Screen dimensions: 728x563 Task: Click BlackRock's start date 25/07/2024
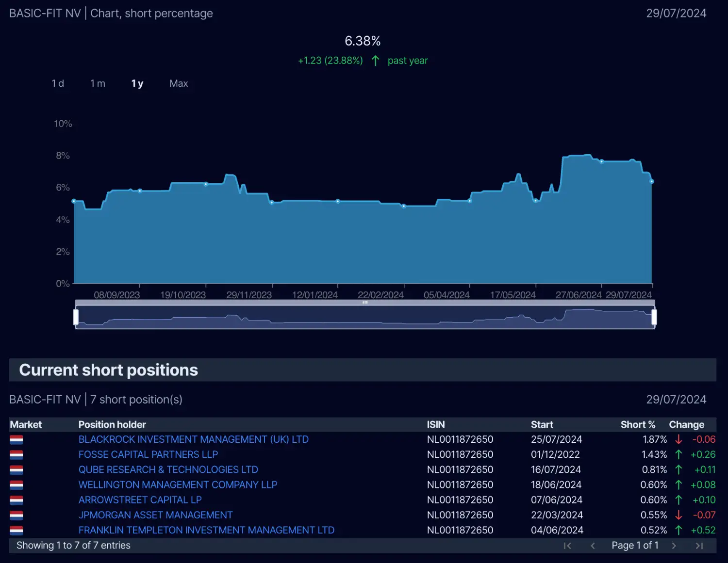click(557, 439)
